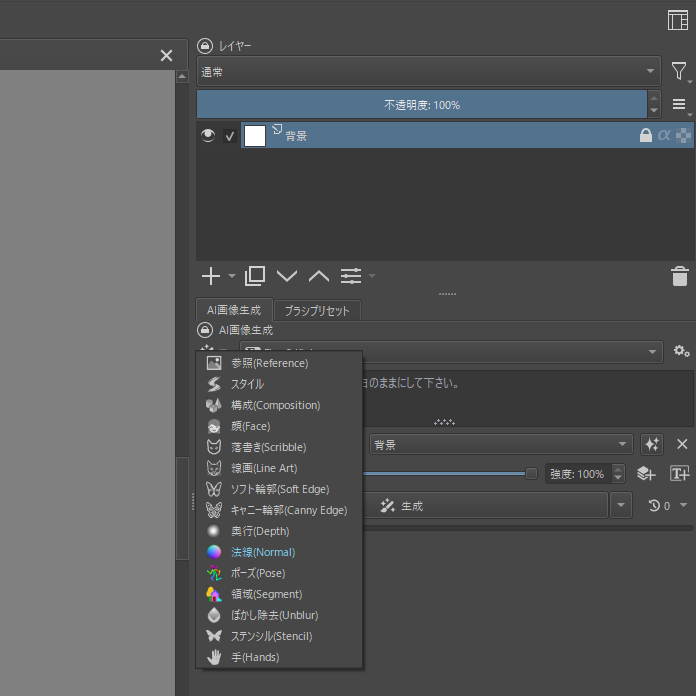696x696 pixels.
Task: Open AI generation settings gear icon
Action: pyautogui.click(x=681, y=351)
